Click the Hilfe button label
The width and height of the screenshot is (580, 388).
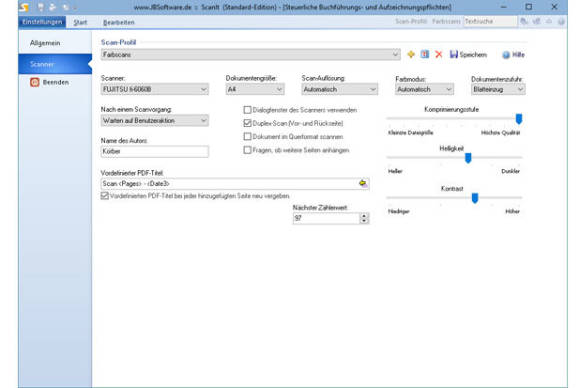518,55
